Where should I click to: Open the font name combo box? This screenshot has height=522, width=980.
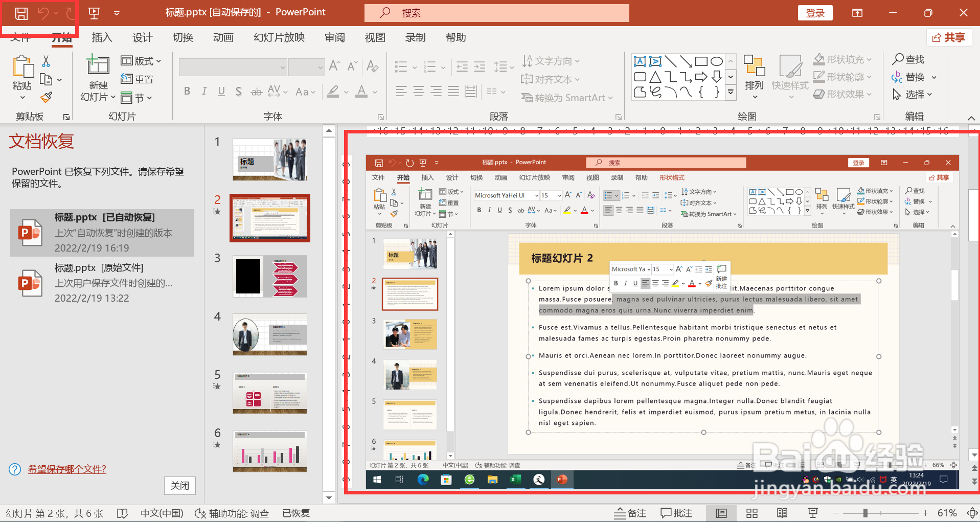[x=233, y=67]
